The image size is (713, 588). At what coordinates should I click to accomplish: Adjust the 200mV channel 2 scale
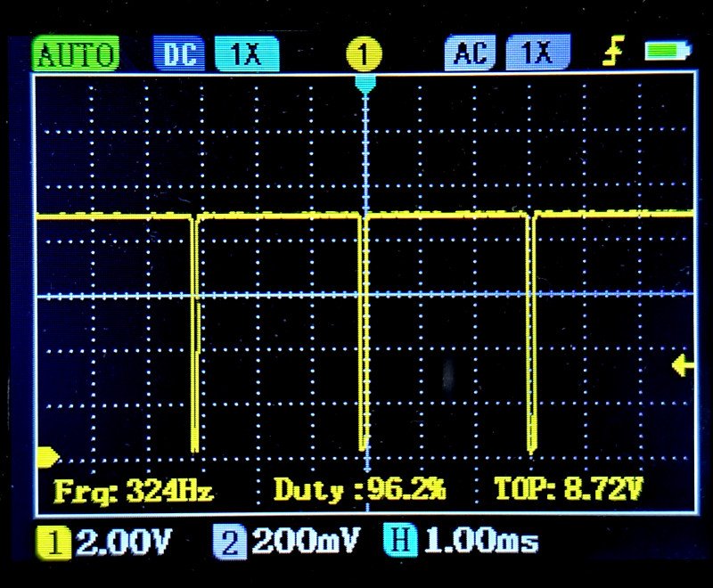(x=306, y=542)
